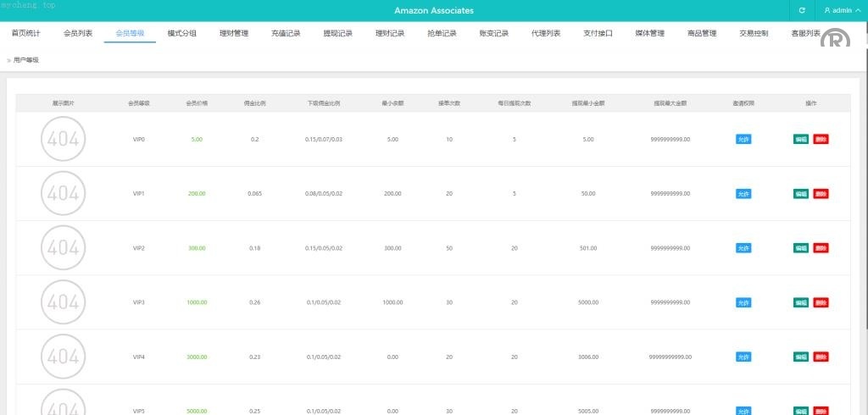The image size is (868, 415).
Task: Click the VIP1 green price 200.00
Action: point(197,194)
